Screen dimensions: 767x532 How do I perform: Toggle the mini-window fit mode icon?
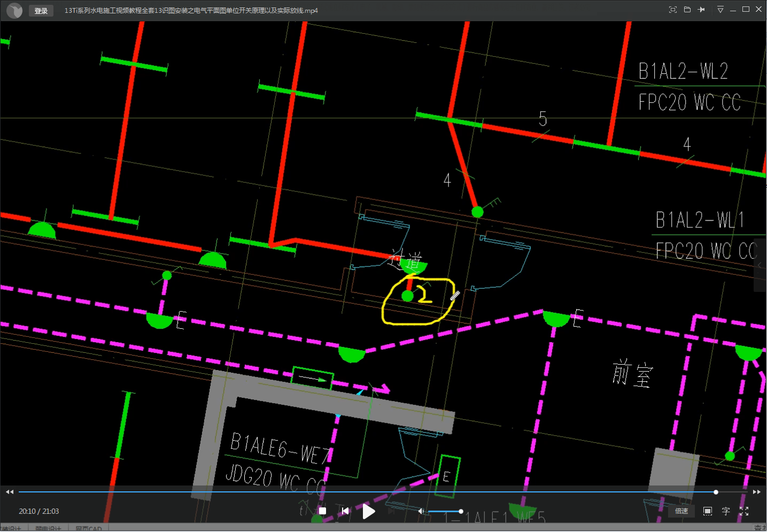pyautogui.click(x=673, y=10)
